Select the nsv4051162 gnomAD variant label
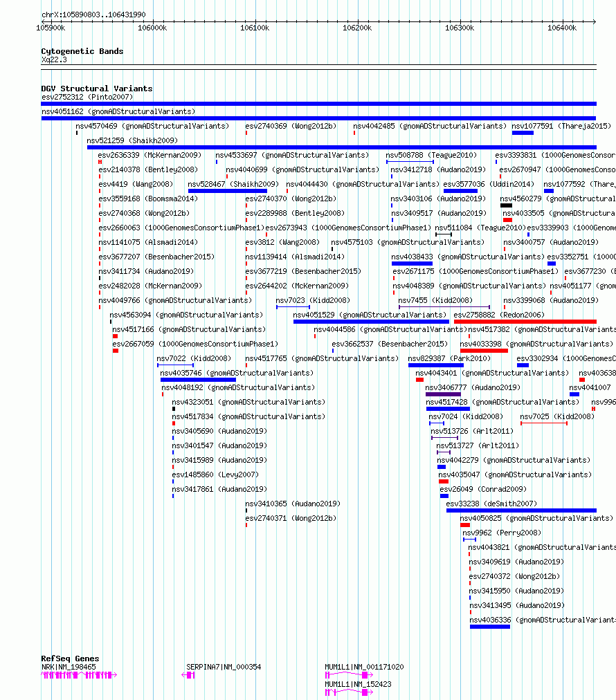 pos(118,111)
